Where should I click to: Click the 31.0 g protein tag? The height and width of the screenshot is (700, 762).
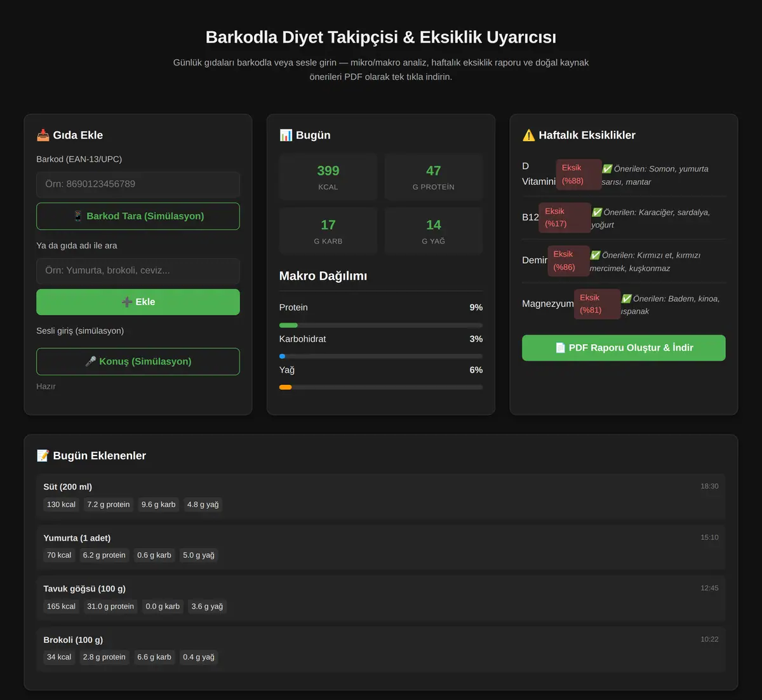(110, 607)
